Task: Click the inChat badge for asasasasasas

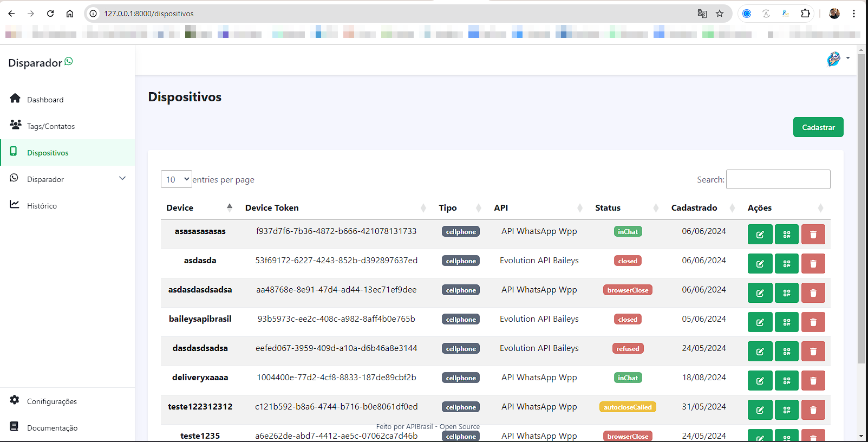Action: [628, 231]
